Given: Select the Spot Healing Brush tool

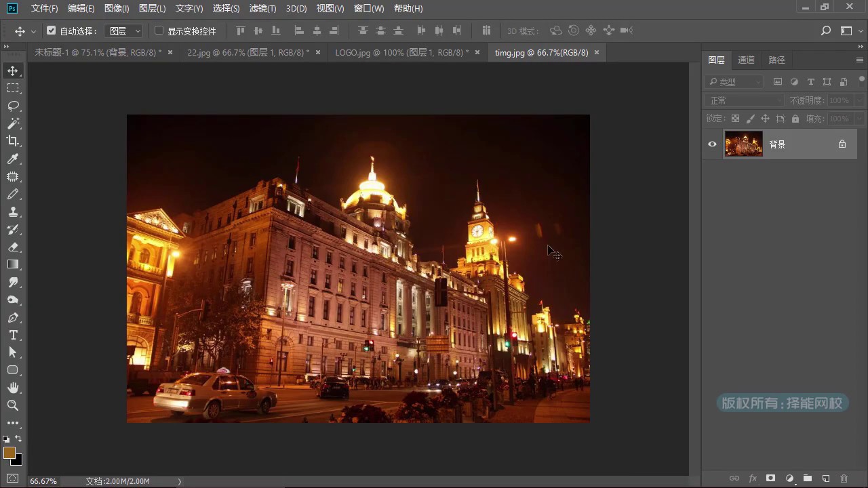Looking at the screenshot, I should coord(13,176).
